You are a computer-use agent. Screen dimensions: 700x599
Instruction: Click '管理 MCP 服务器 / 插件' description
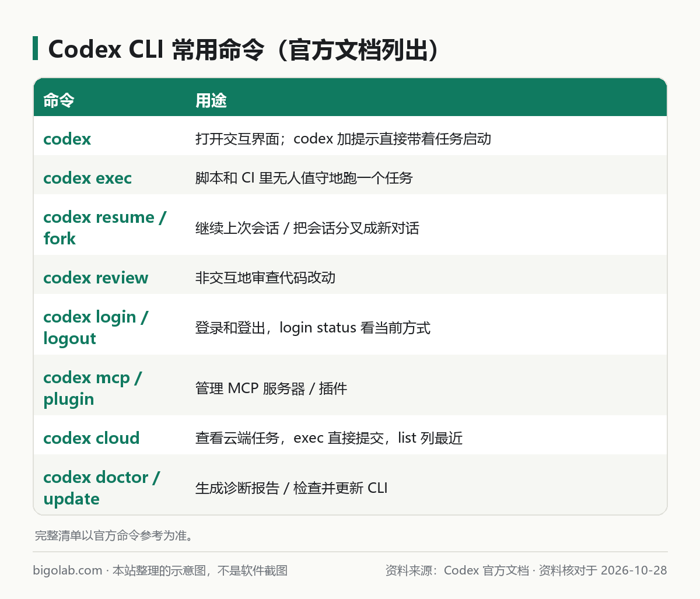[x=271, y=388]
